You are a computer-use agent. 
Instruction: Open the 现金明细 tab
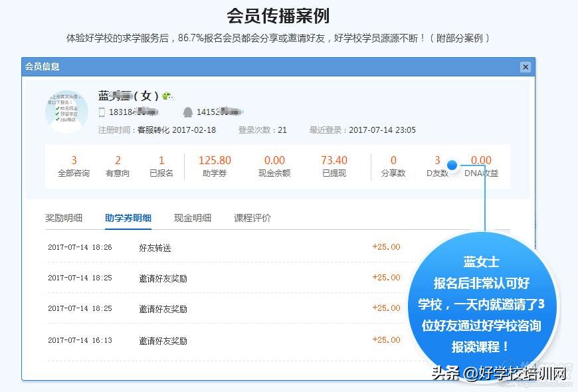193,217
